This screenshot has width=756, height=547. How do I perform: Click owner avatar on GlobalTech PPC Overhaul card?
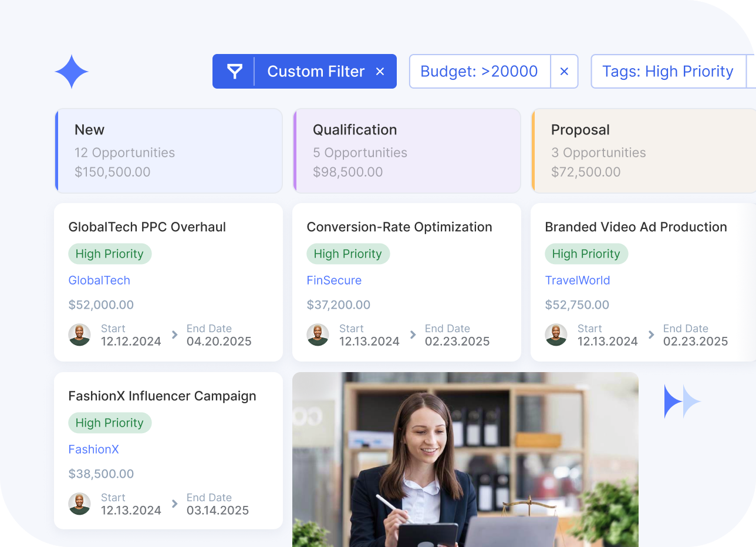pos(79,335)
